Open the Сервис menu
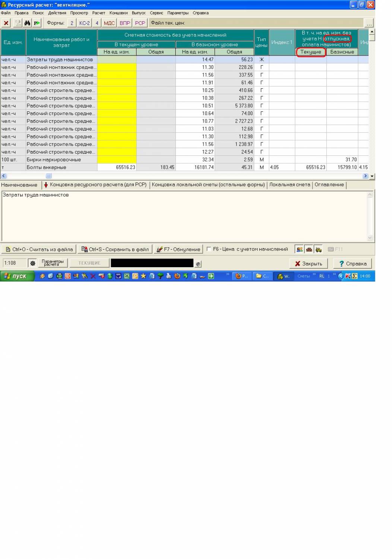Viewport: 392px width, 559px height. pyautogui.click(x=157, y=13)
